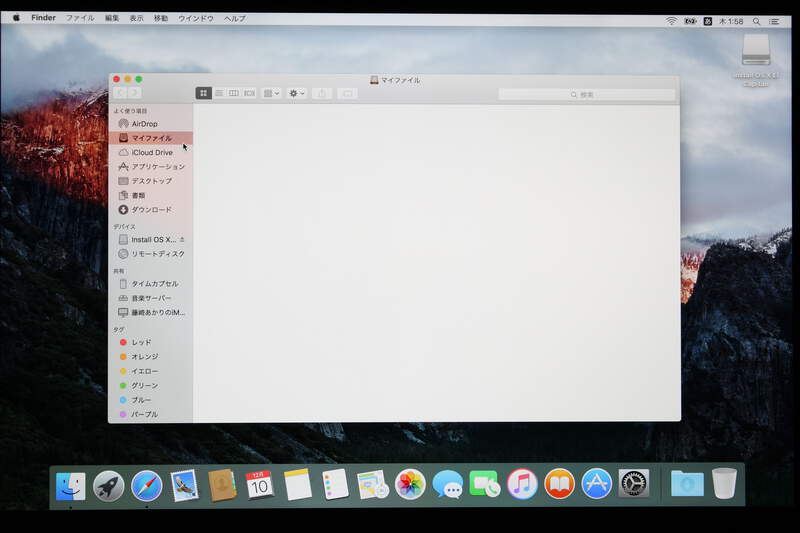Go to ダウンロード in the sidebar
Screen dimensions: 800x533
tap(151, 210)
